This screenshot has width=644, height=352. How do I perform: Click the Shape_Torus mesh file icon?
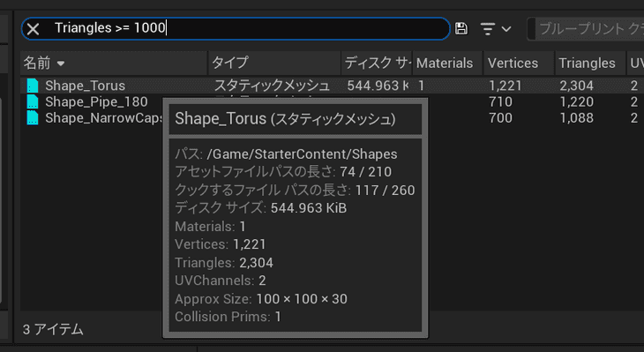[33, 86]
